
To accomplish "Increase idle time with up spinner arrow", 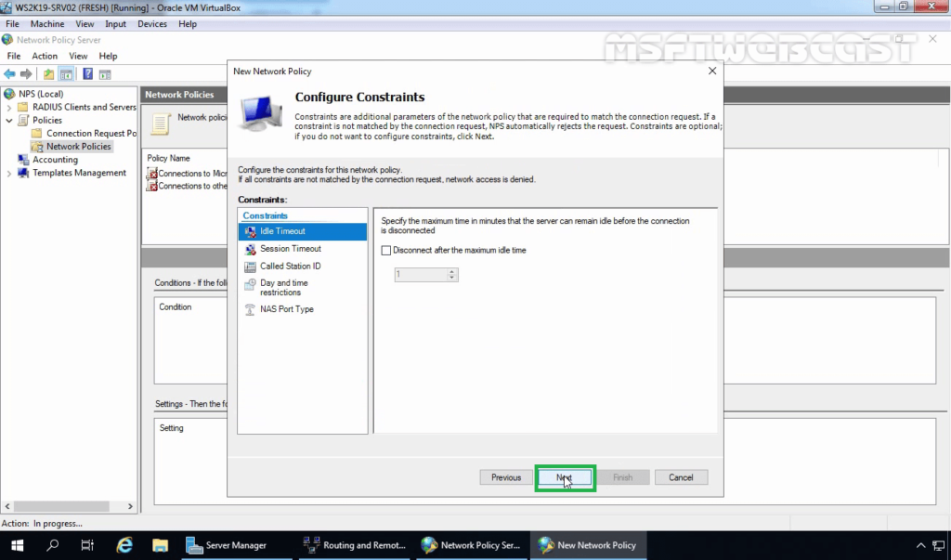I will point(452,272).
